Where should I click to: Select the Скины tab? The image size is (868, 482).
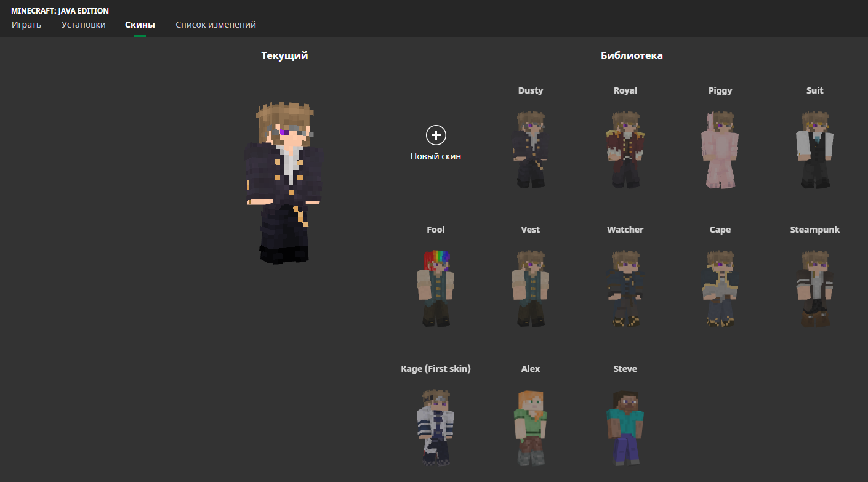pyautogui.click(x=140, y=25)
